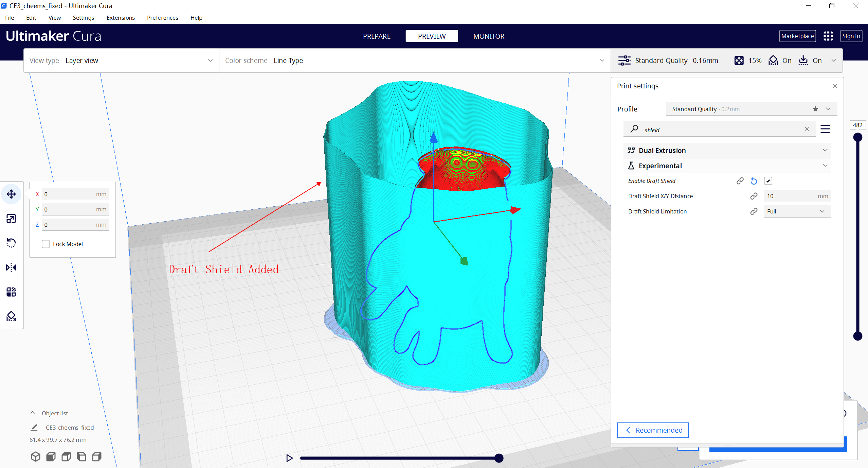Switch to front view cube icon
The width and height of the screenshot is (868, 468).
coord(51,456)
